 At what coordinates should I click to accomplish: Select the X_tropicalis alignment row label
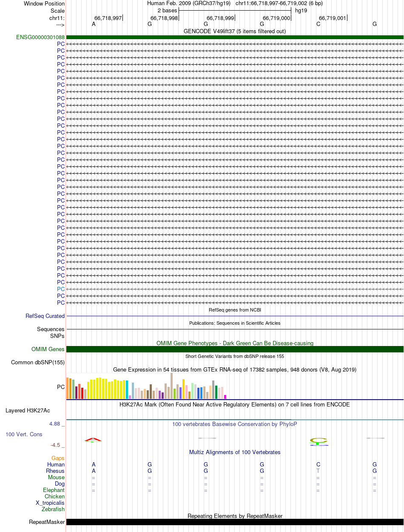click(x=50, y=503)
